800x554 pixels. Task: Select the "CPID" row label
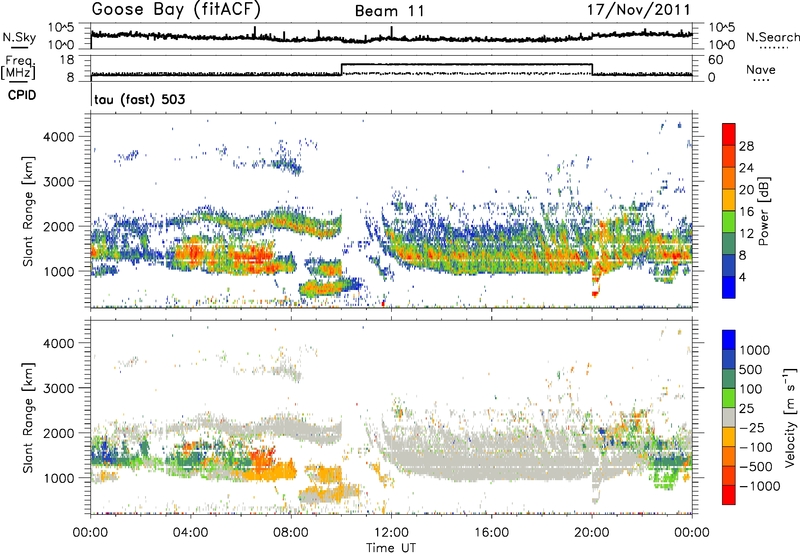tap(22, 95)
